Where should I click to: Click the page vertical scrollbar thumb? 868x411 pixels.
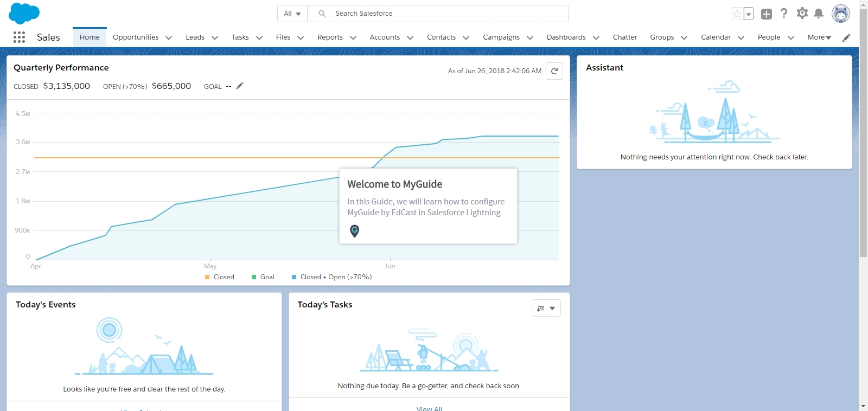click(x=863, y=133)
